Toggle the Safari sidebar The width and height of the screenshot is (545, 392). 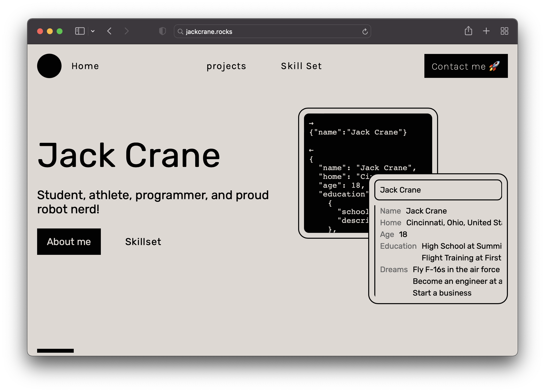pyautogui.click(x=80, y=31)
